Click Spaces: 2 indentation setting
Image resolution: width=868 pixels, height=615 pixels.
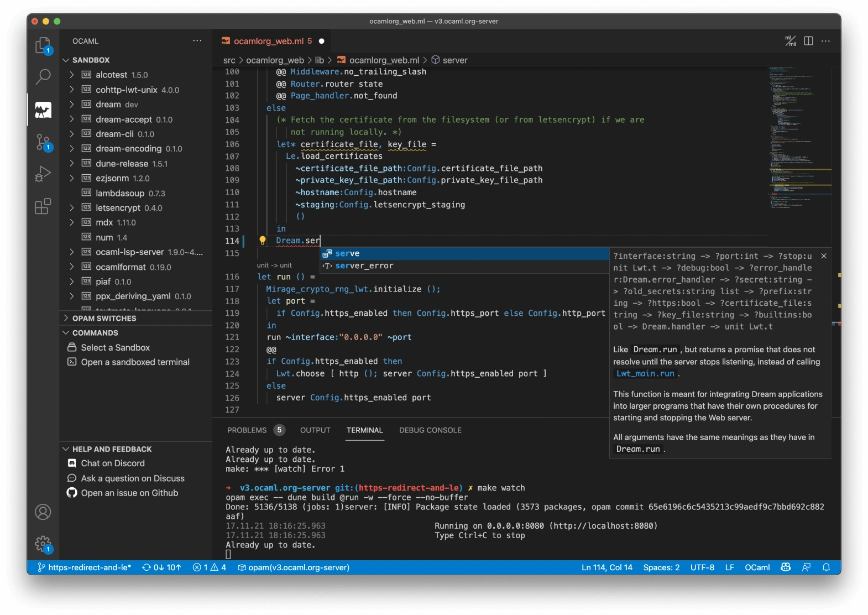tap(661, 567)
